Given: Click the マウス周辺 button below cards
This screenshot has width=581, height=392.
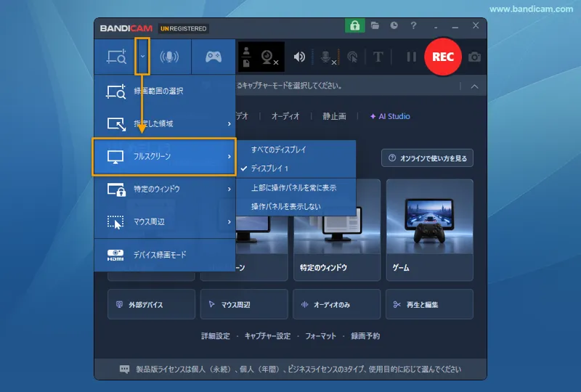Looking at the screenshot, I should (244, 305).
